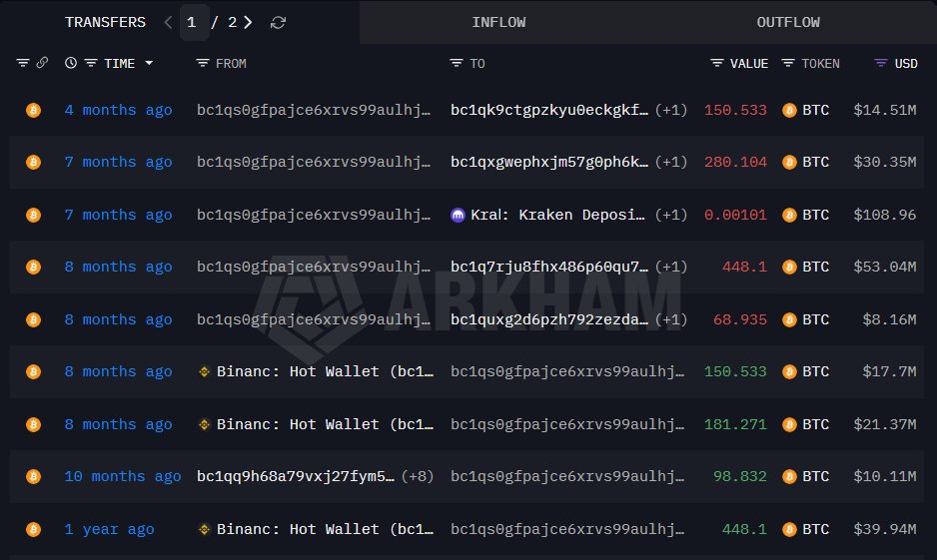Expand +1 recipients in $53.04M row
This screenshot has height=560, width=937.
point(671,267)
